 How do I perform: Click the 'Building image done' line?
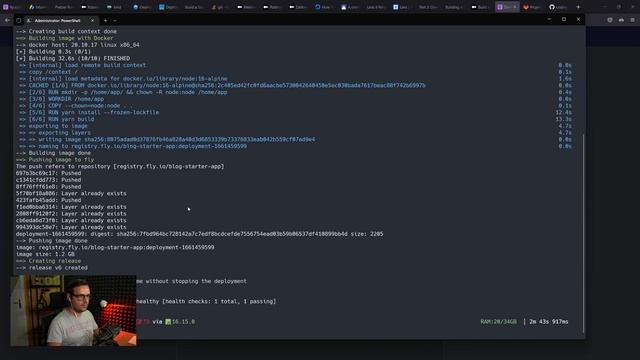click(x=53, y=153)
